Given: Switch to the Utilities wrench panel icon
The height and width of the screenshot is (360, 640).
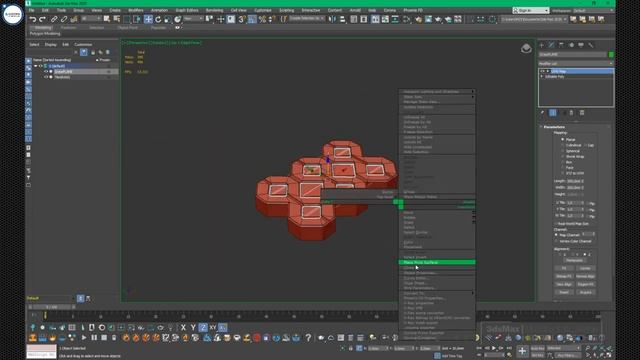Looking at the screenshot, I should [591, 45].
